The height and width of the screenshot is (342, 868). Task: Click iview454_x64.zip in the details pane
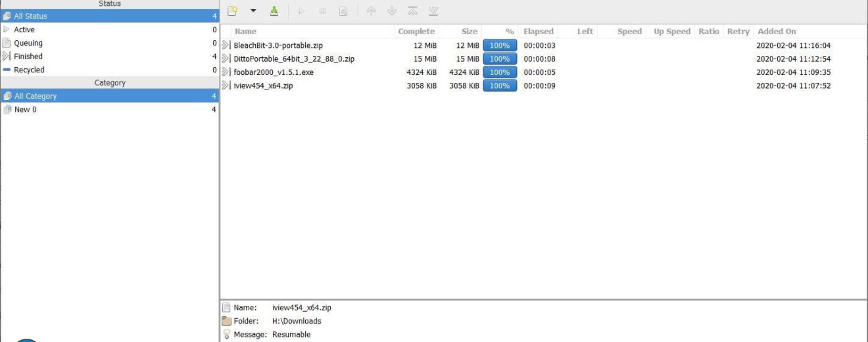[302, 307]
